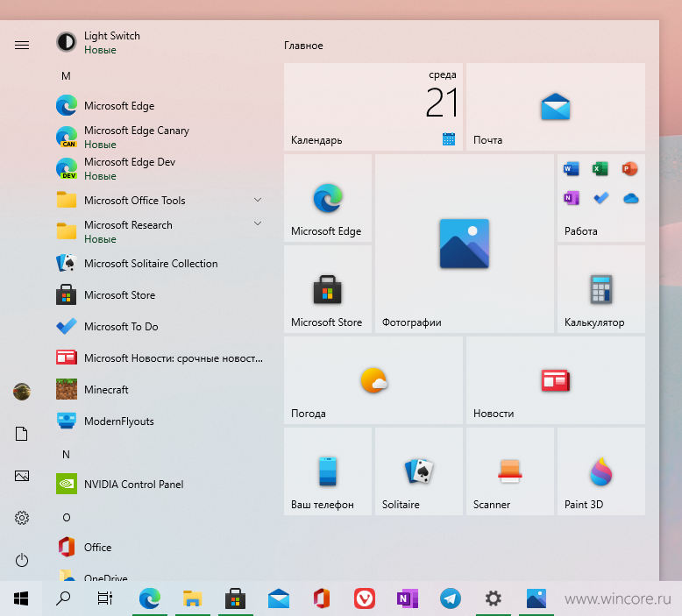The height and width of the screenshot is (616, 682).
Task: Open Office from the taskbar
Action: (322, 598)
